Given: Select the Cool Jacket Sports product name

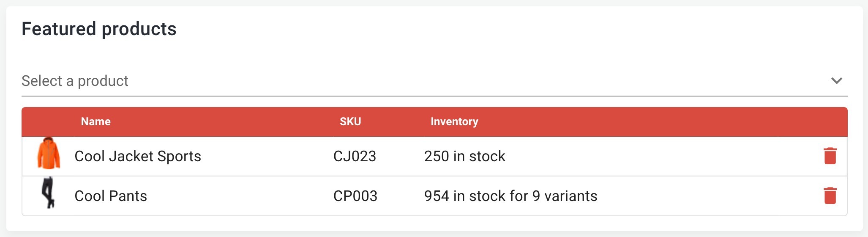Looking at the screenshot, I should pos(138,156).
